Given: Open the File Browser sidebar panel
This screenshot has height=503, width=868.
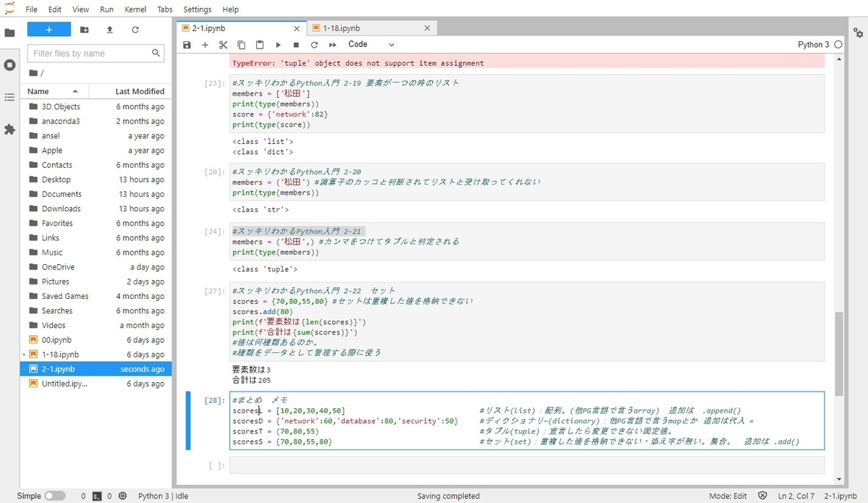Looking at the screenshot, I should click(9, 33).
